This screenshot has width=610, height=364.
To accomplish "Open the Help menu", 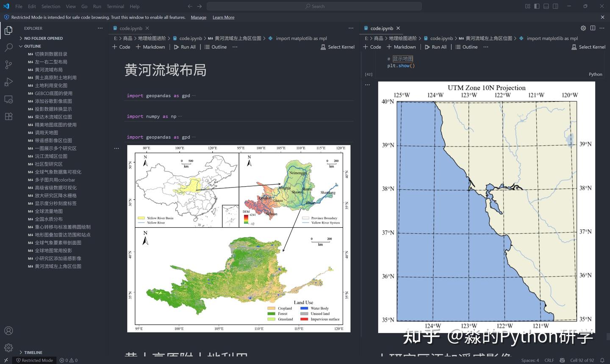I will click(x=135, y=6).
